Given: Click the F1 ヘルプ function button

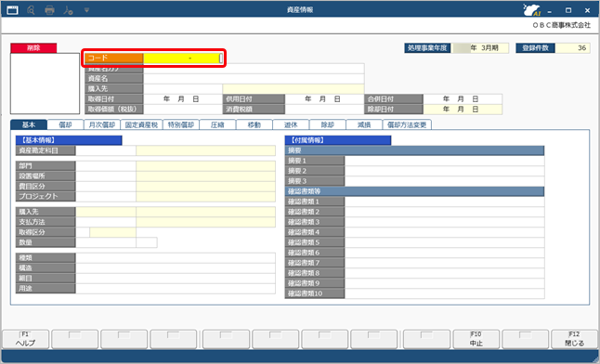Looking at the screenshot, I should pyautogui.click(x=26, y=339).
